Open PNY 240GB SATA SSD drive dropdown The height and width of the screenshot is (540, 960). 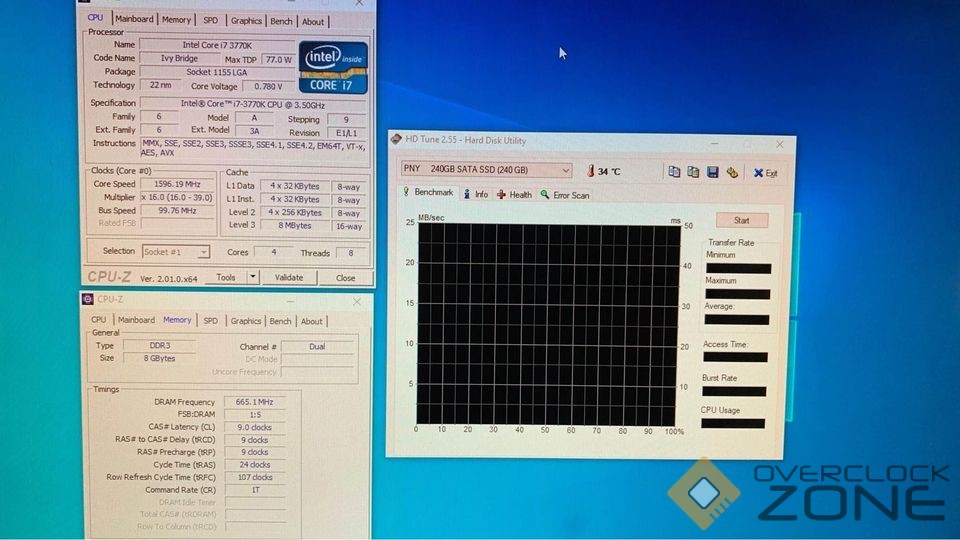[x=487, y=169]
